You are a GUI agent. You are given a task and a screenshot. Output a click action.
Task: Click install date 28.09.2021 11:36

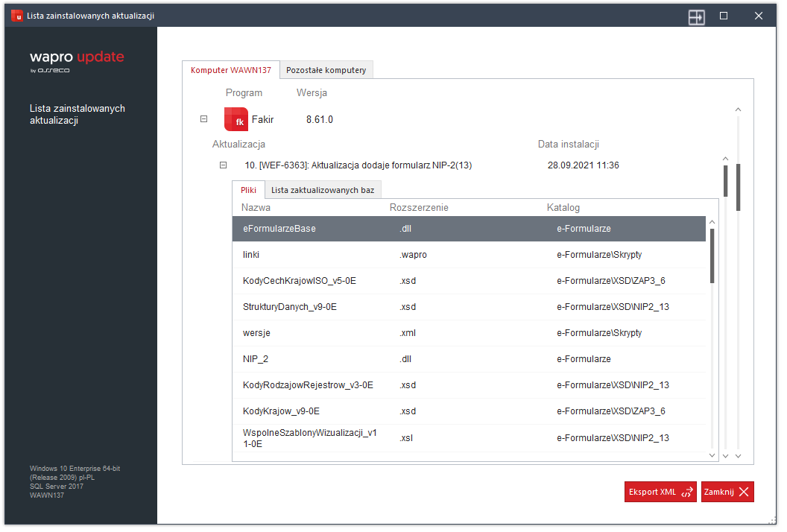pos(584,165)
